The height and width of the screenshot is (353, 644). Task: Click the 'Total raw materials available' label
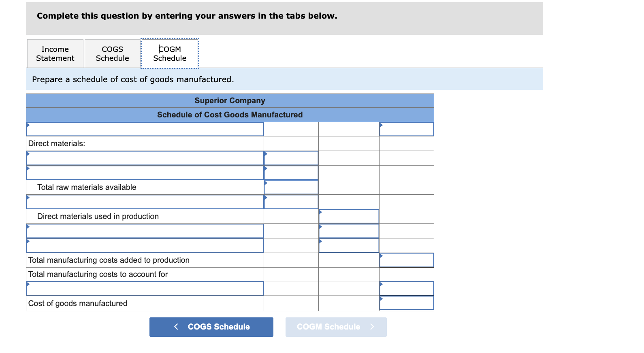[x=87, y=187]
